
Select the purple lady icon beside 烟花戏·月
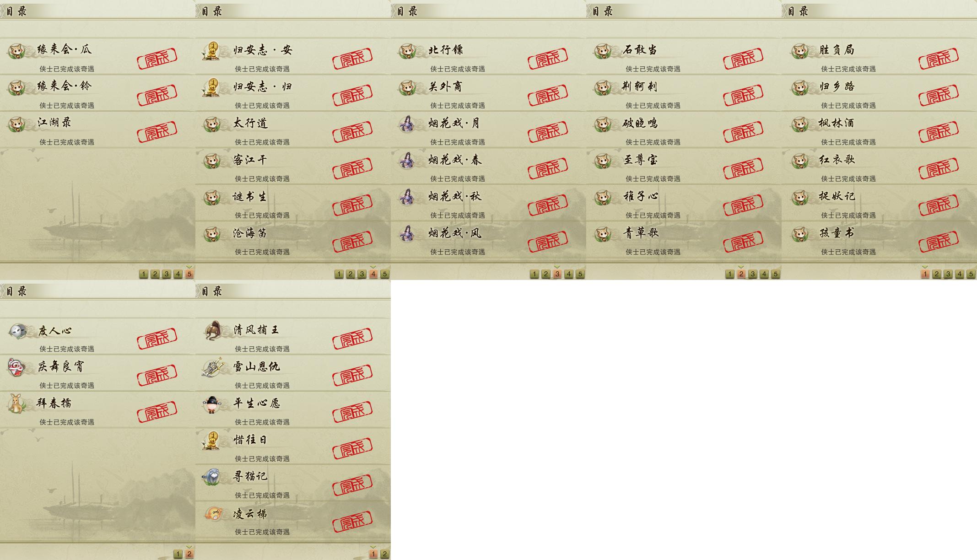tap(407, 124)
